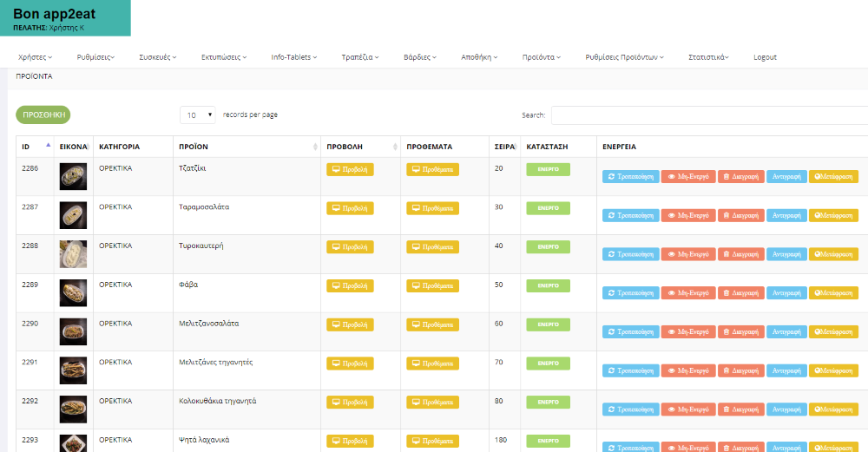Open the Στατιστικά menu
Viewport: 868px width, 452px height.
pos(708,57)
